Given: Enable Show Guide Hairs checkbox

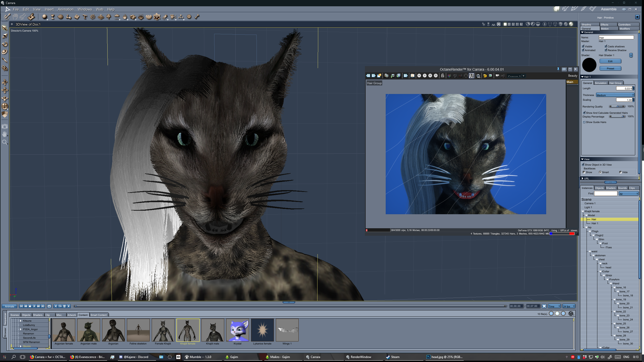Looking at the screenshot, I should pyautogui.click(x=584, y=122).
